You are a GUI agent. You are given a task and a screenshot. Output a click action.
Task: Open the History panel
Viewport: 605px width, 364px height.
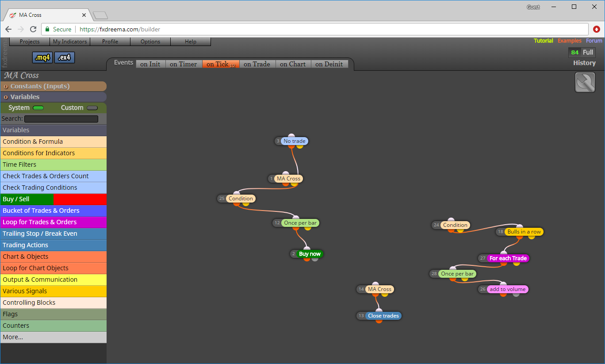[584, 63]
